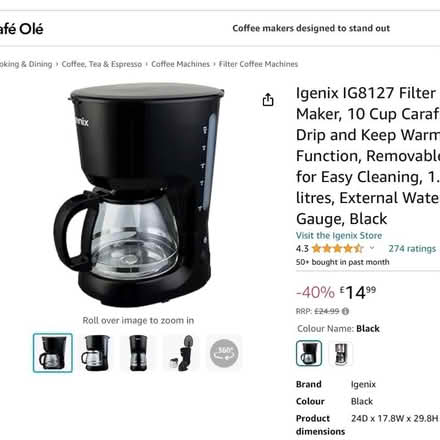This screenshot has height=440, width=440.
Task: Open the Coffee, Tea & Espresso breadcrumb
Action: tap(102, 64)
